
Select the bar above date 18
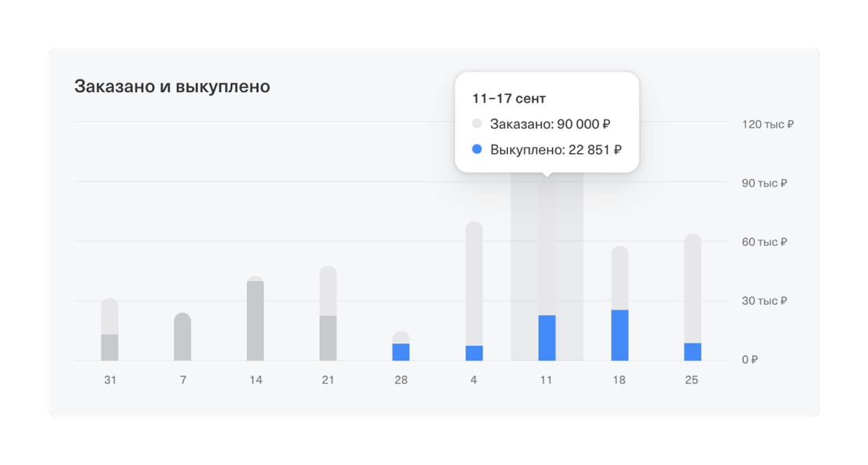tap(620, 303)
